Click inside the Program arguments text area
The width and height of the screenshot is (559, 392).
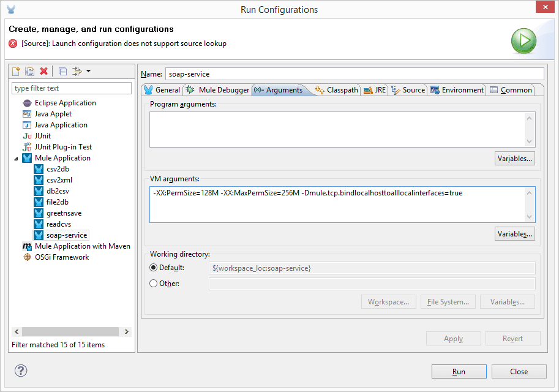point(337,129)
